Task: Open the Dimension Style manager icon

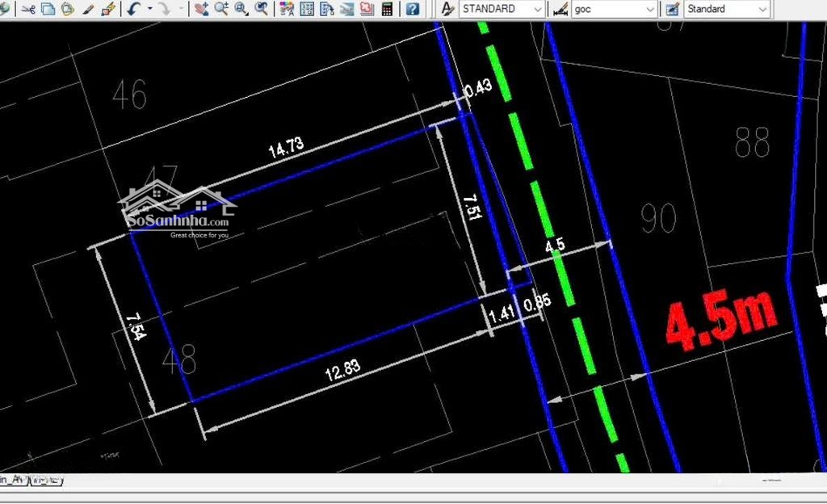Action: coord(559,9)
